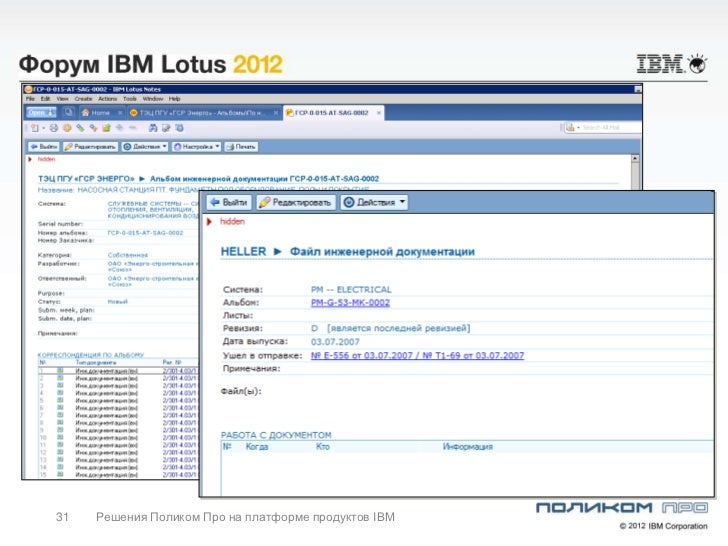The height and width of the screenshot is (546, 728).
Task: Click the edit document toolbar icon
Action: point(166,128)
